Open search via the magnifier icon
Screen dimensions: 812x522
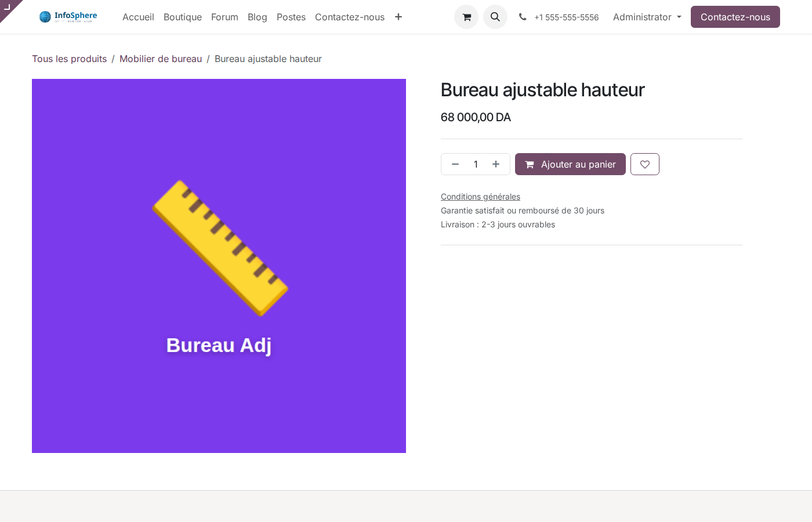pos(495,17)
